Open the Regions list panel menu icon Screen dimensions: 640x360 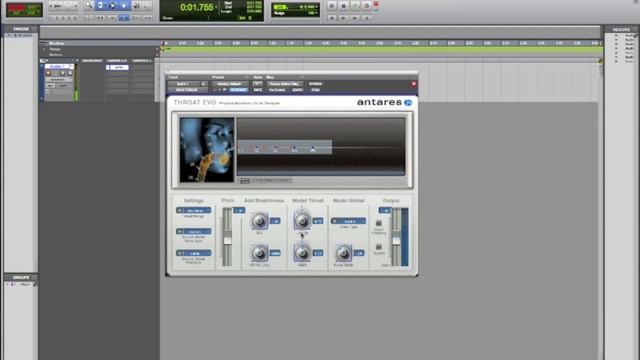click(x=635, y=29)
